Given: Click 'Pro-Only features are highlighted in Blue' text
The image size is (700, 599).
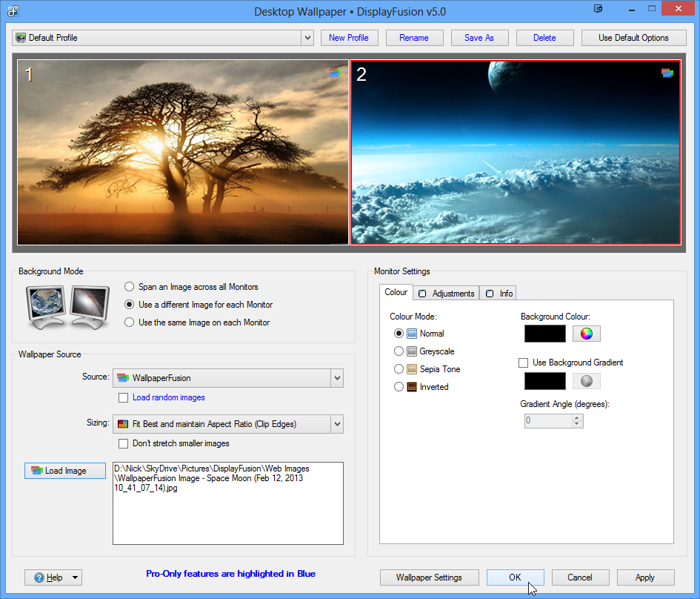Looking at the screenshot, I should [231, 574].
